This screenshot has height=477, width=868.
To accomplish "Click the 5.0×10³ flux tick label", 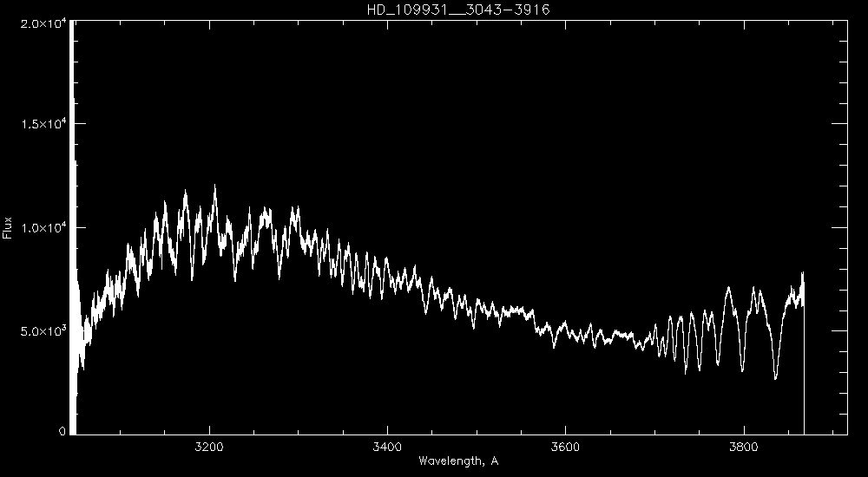I will tap(43, 331).
